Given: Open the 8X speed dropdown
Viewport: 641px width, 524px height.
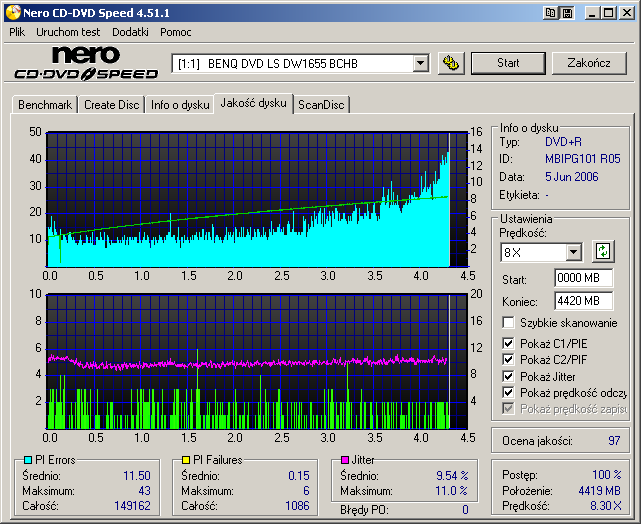Looking at the screenshot, I should coord(574,252).
